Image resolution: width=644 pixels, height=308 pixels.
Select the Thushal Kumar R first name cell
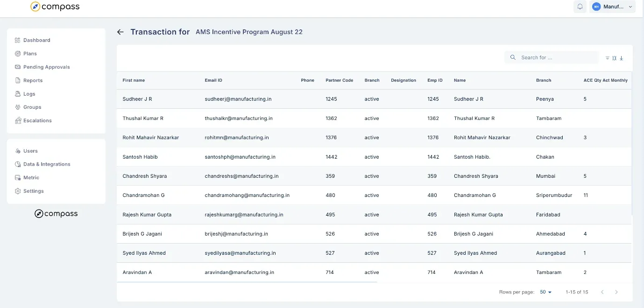[143, 119]
